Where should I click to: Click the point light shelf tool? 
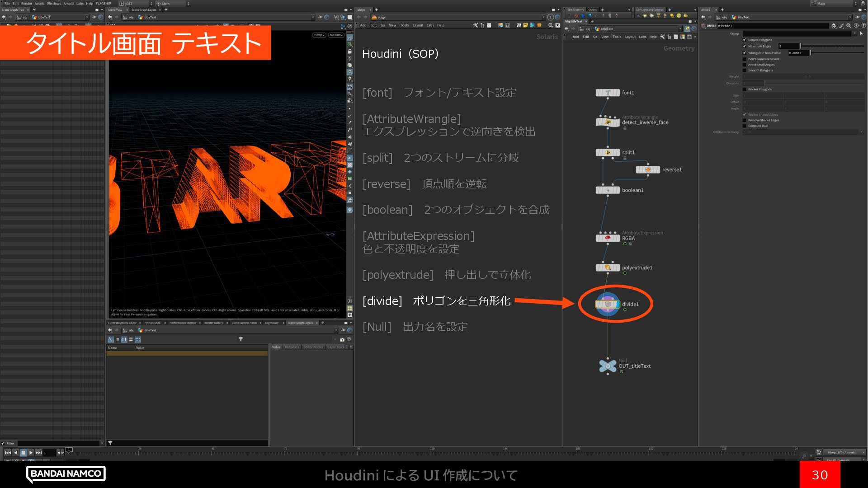(645, 16)
